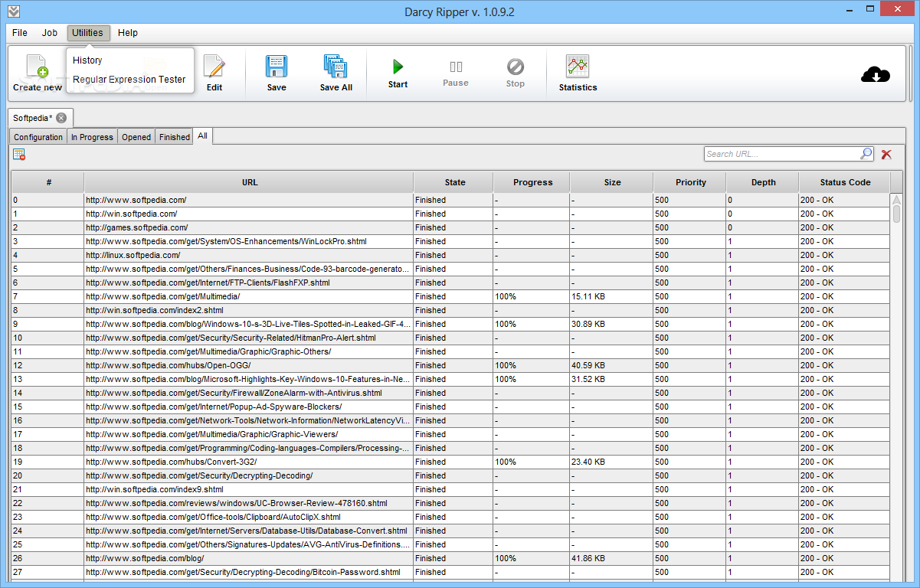Image resolution: width=920 pixels, height=588 pixels.
Task: Open the Help menu
Action: pos(128,33)
